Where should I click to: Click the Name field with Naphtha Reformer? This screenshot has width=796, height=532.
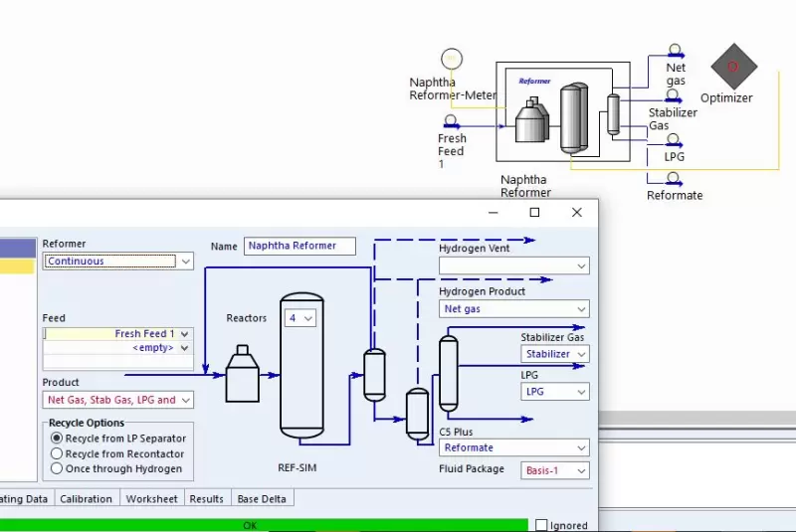(x=298, y=246)
